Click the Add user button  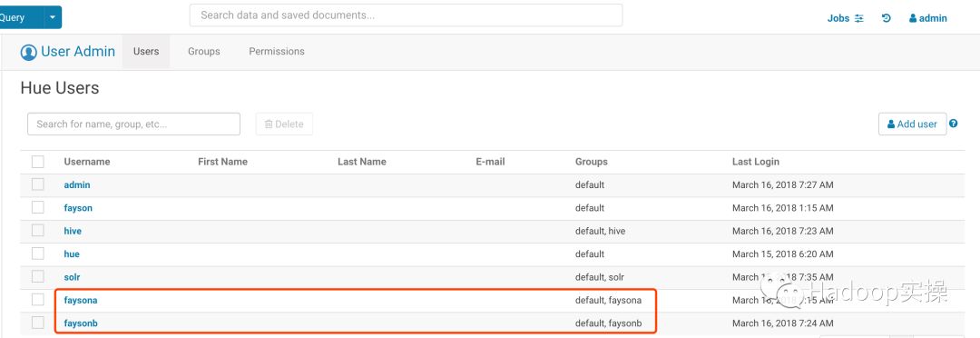click(913, 124)
